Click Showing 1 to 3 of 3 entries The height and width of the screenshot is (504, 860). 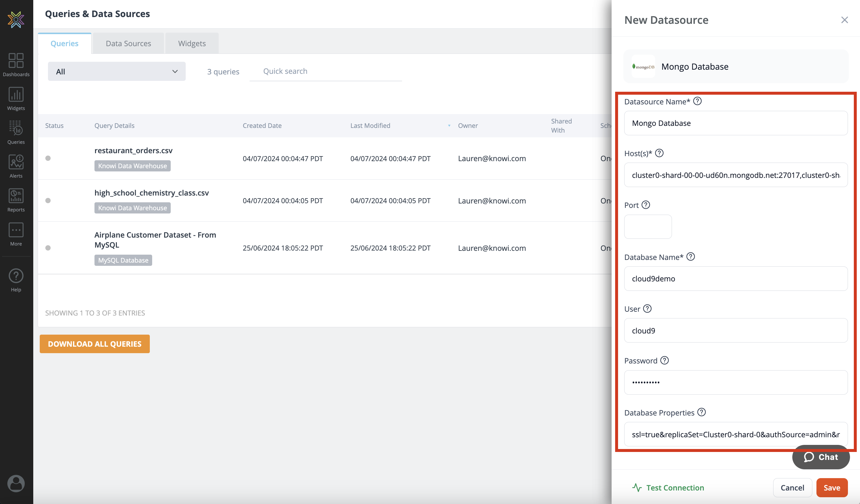point(95,313)
